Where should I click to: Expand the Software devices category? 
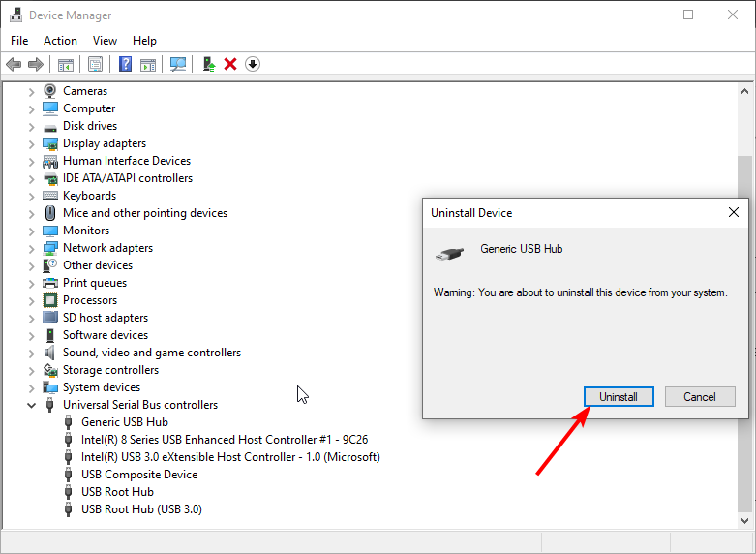tap(31, 336)
